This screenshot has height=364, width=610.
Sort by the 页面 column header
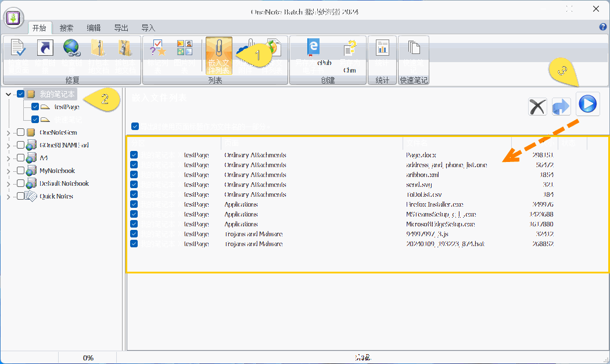pos(312,143)
